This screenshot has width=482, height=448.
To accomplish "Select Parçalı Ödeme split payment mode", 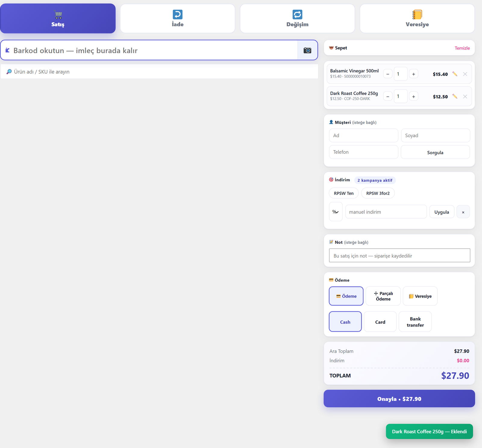I will [x=383, y=296].
